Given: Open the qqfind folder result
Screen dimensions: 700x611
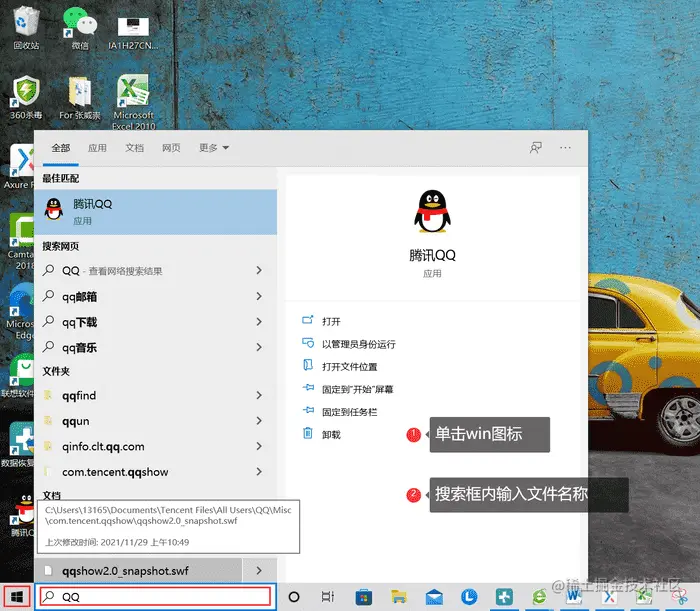Looking at the screenshot, I should (x=138, y=395).
